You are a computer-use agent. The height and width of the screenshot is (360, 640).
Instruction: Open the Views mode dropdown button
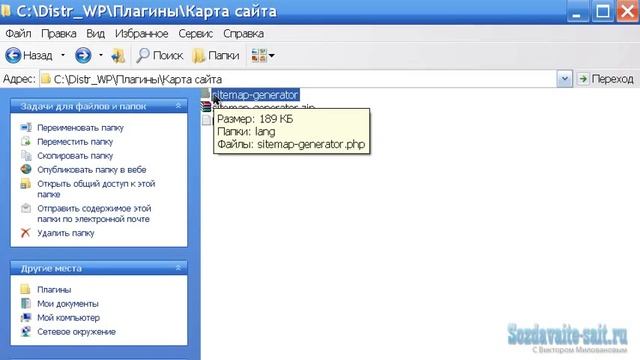263,55
